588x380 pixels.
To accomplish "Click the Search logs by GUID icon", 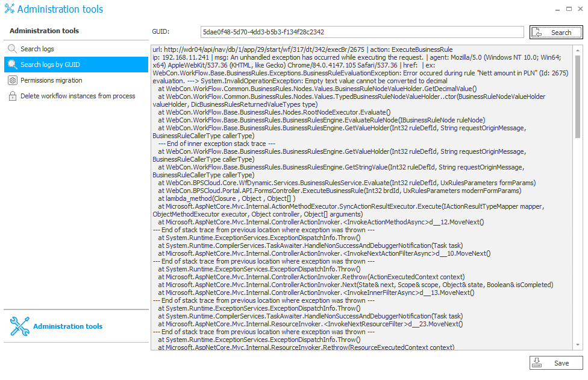I will (13, 65).
